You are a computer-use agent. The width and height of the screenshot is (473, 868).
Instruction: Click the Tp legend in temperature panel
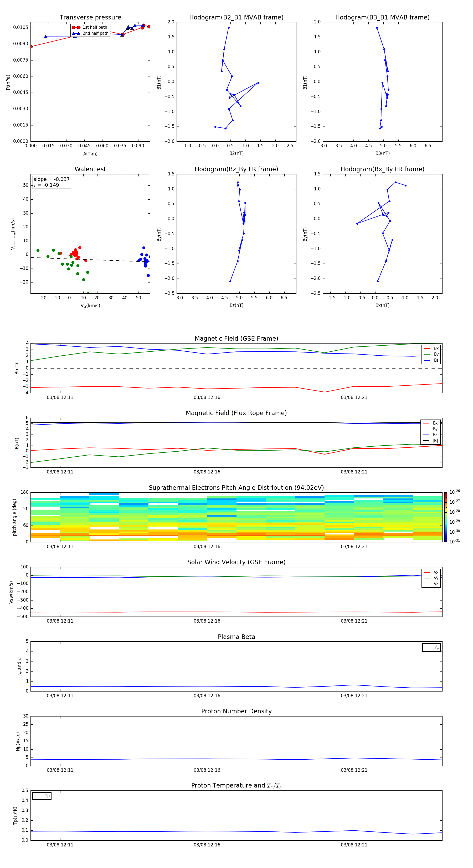[x=42, y=796]
